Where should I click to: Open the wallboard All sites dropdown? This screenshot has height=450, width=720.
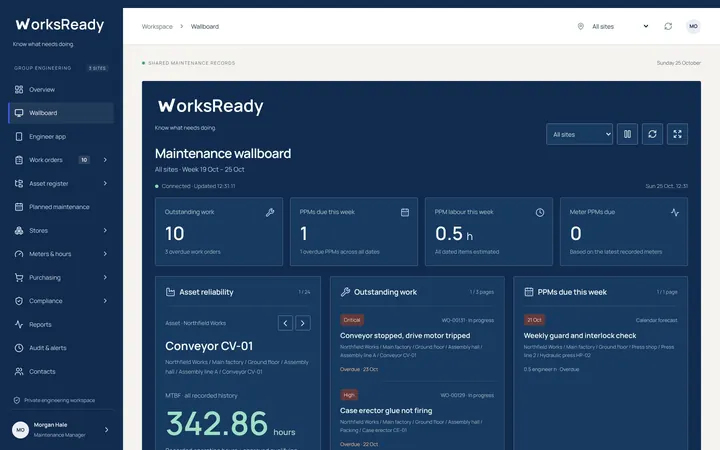pos(579,134)
